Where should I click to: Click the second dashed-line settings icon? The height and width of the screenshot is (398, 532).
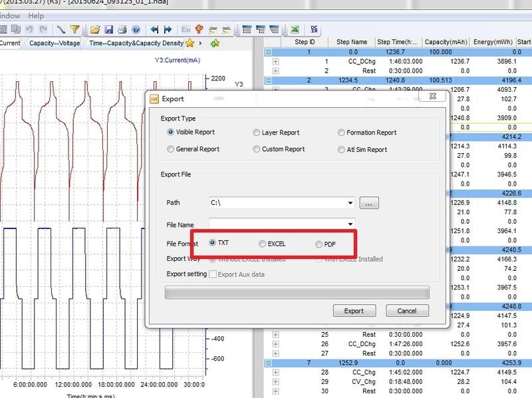pos(226,30)
